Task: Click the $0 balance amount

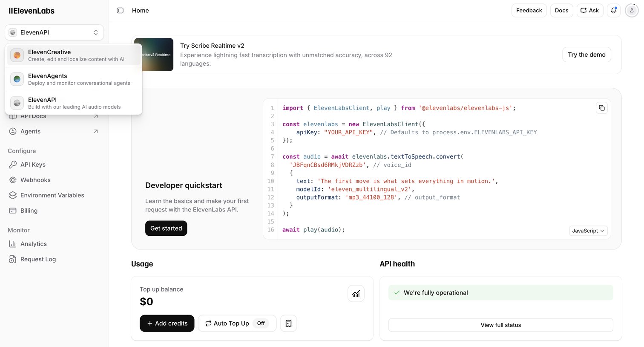Action: pyautogui.click(x=147, y=301)
